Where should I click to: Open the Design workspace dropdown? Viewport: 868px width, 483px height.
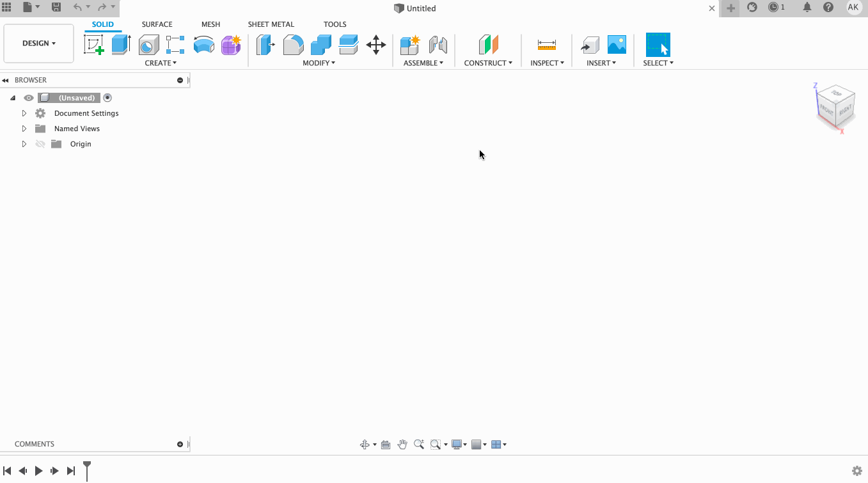38,44
